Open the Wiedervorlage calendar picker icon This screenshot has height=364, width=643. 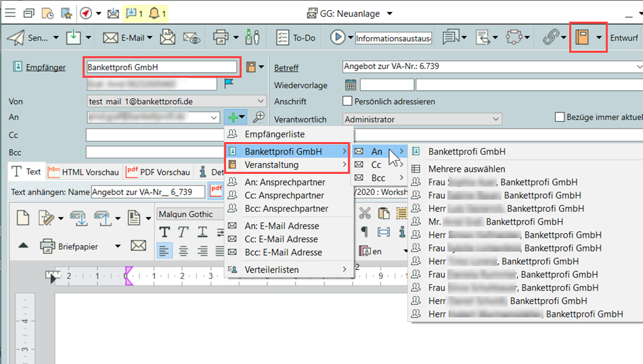351,85
